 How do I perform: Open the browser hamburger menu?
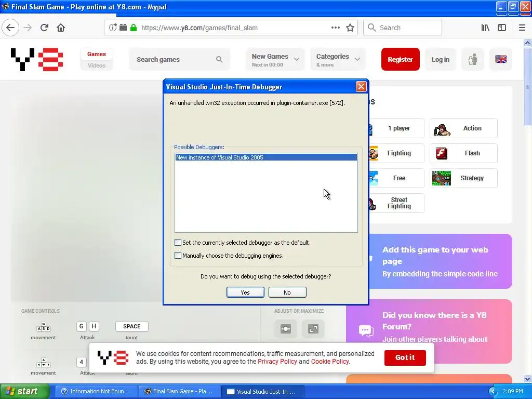click(x=522, y=28)
